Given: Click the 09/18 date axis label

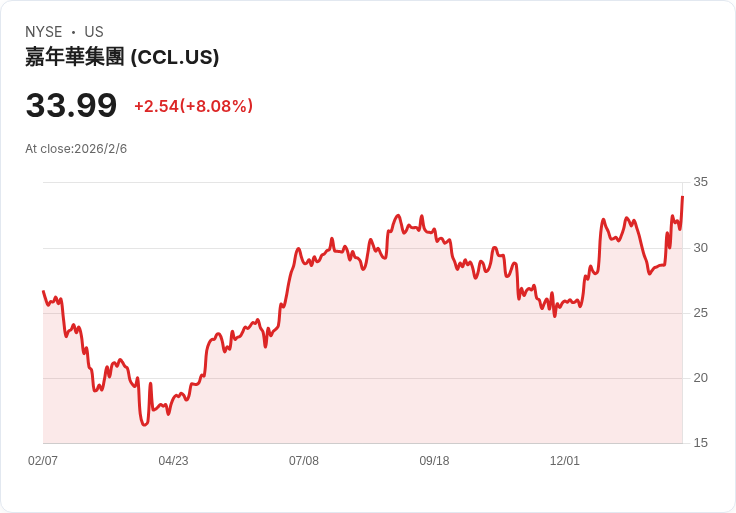Looking at the screenshot, I should pyautogui.click(x=434, y=461).
